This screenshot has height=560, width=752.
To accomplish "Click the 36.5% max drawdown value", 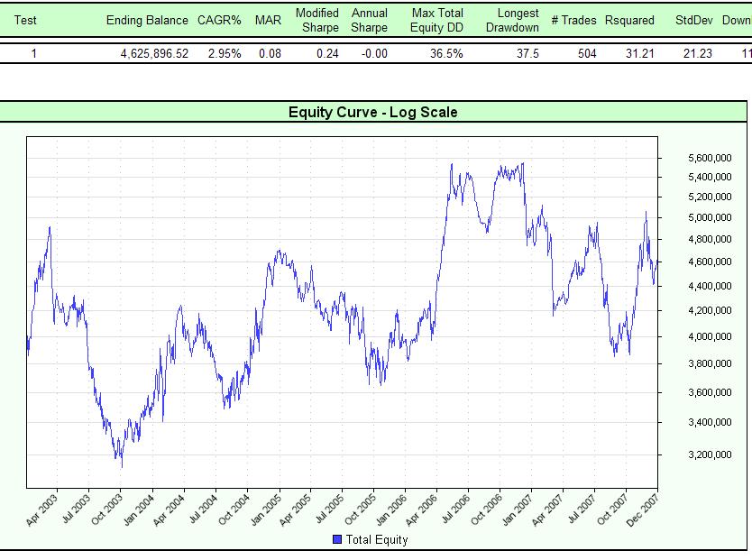I will (x=446, y=54).
